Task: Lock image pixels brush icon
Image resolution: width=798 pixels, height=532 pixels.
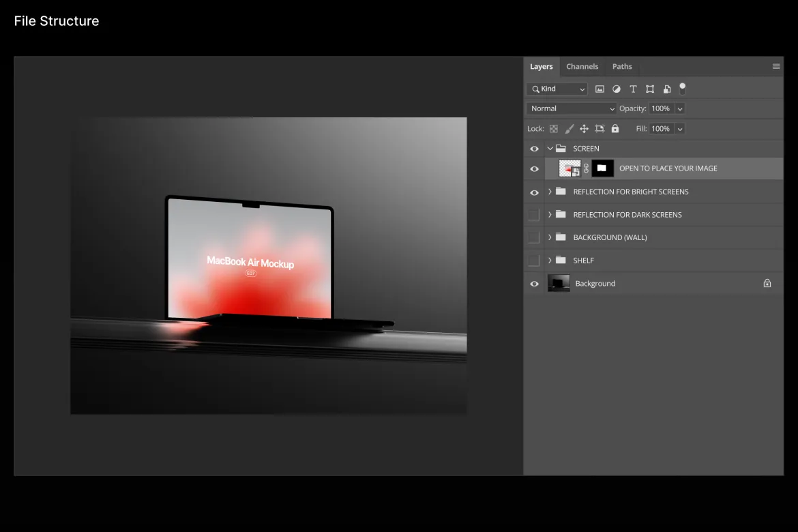Action: click(x=569, y=129)
